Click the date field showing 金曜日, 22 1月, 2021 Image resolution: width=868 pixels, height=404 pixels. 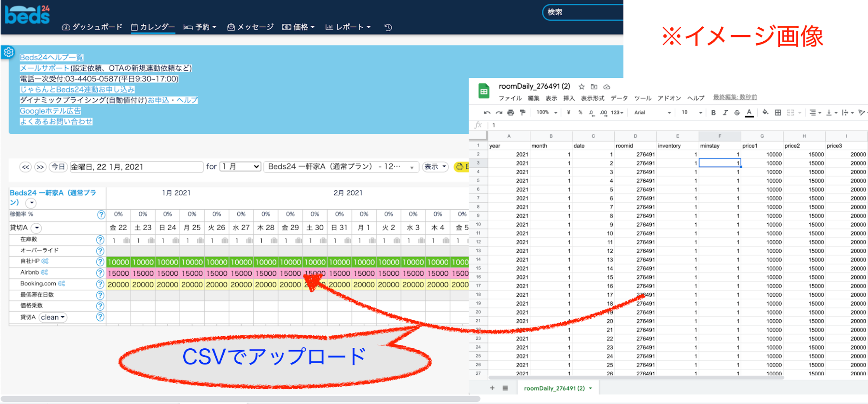[136, 167]
